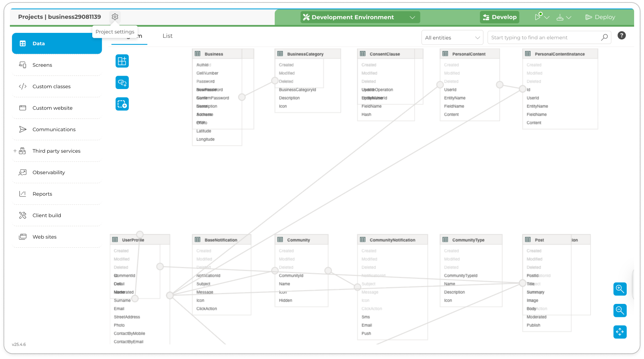The image size is (644, 359).
Task: Switch to the List tab
Action: 167,36
